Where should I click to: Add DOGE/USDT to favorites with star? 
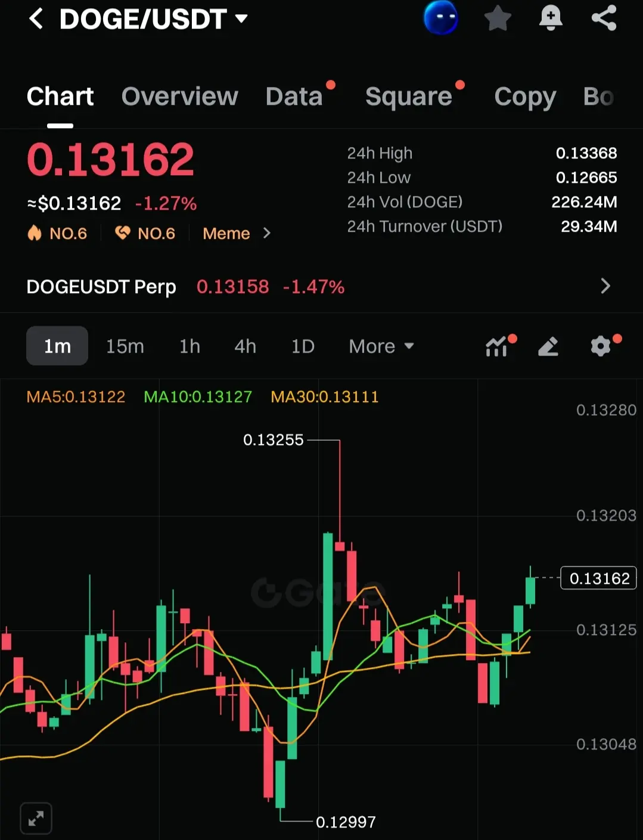pyautogui.click(x=497, y=18)
